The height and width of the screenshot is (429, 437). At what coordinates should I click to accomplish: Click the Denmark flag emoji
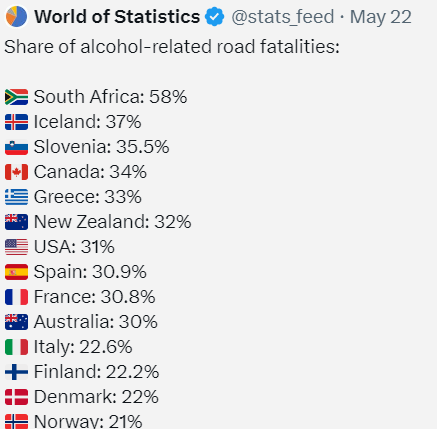click(16, 397)
